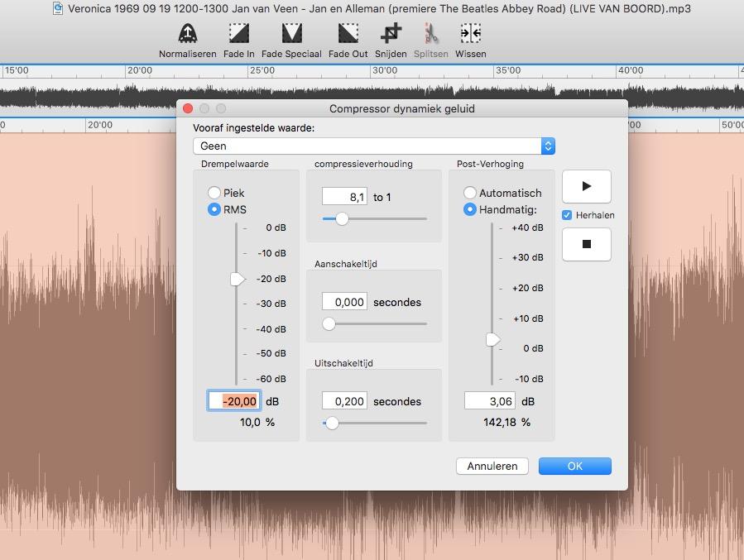Click the Normaliseren toolbar icon
The width and height of the screenshot is (744, 560).
pyautogui.click(x=188, y=34)
